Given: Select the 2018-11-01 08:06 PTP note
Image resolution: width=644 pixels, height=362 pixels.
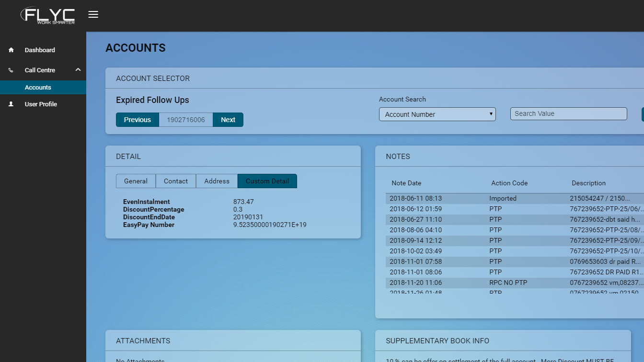Looking at the screenshot, I should coord(515,272).
